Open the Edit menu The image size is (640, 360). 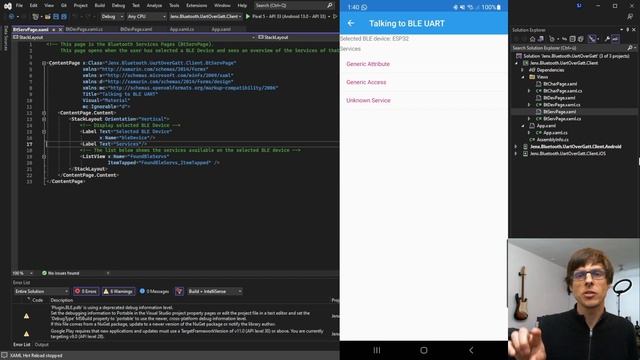click(x=33, y=5)
